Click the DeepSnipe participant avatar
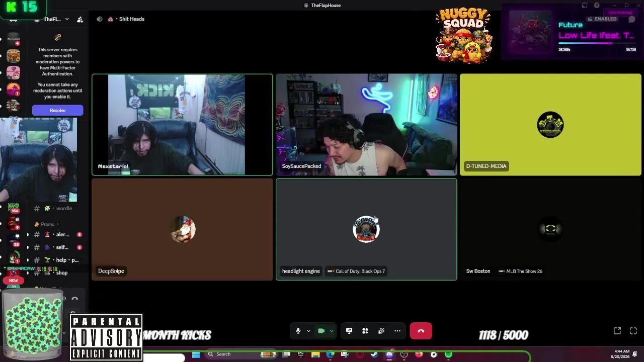This screenshot has height=362, width=644. tap(183, 229)
